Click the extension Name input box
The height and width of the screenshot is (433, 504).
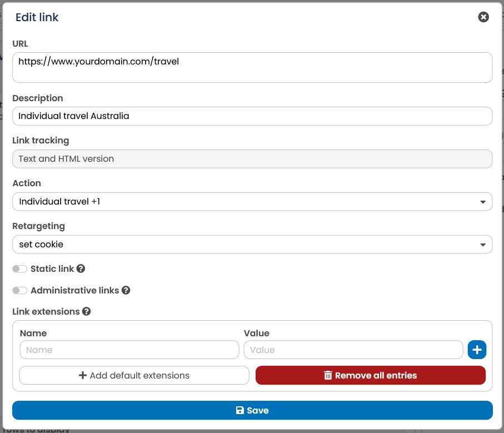[x=129, y=350]
